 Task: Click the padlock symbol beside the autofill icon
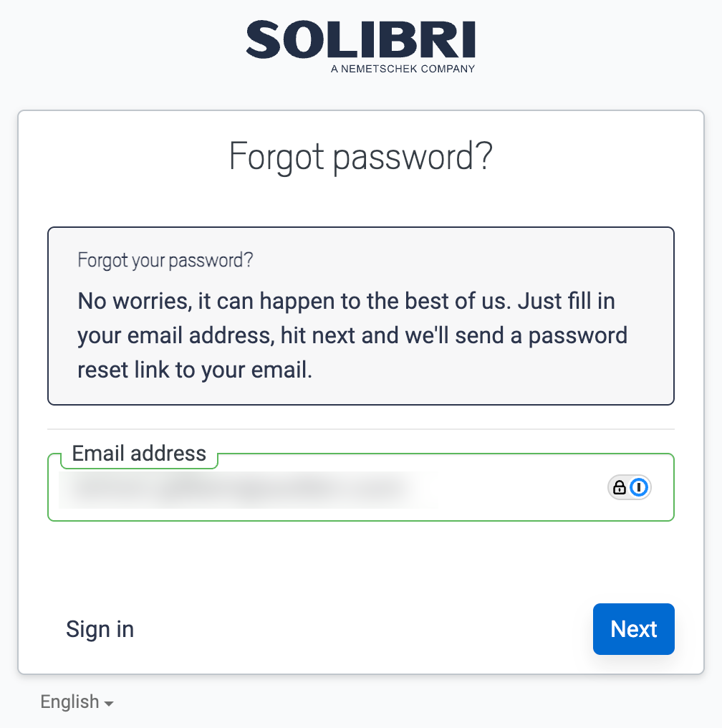[617, 487]
